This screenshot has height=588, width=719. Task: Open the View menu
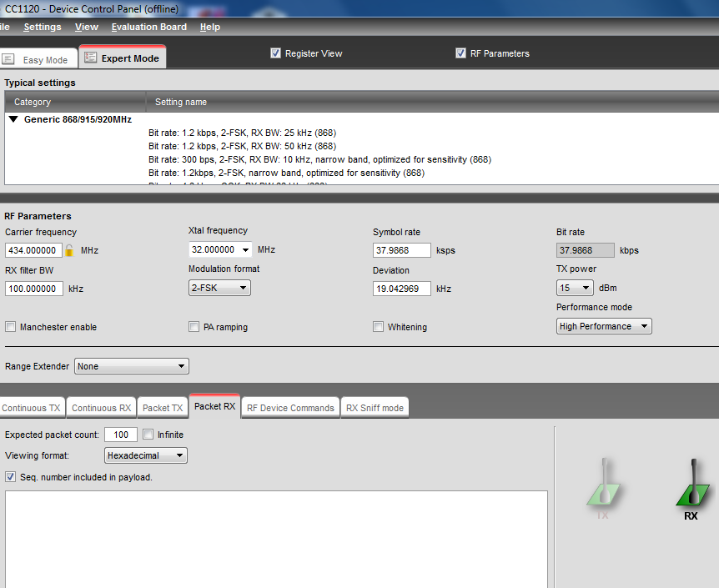(x=87, y=27)
